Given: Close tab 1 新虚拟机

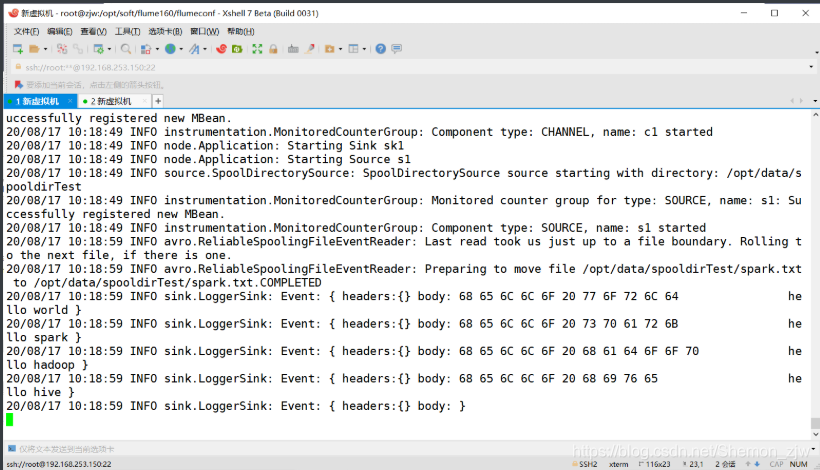Looking at the screenshot, I should tap(70, 101).
